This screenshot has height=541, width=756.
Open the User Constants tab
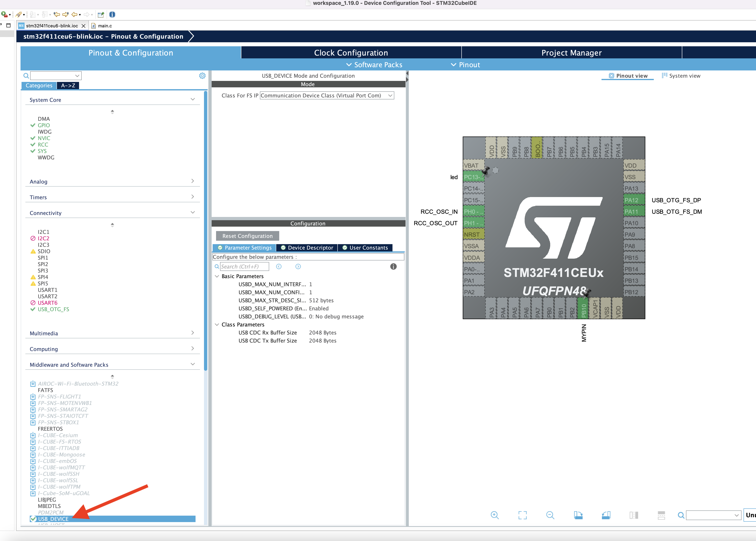point(365,248)
